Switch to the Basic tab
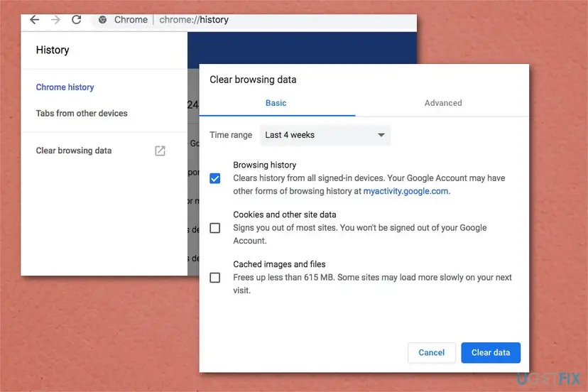This screenshot has width=588, height=392. (x=277, y=103)
